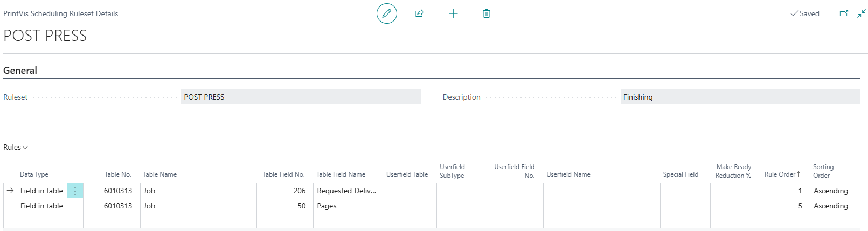868x231 pixels.
Task: Click Job table name in first row
Action: pos(198,191)
